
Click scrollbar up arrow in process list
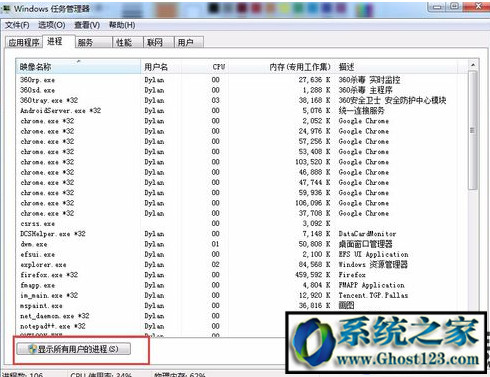473,65
